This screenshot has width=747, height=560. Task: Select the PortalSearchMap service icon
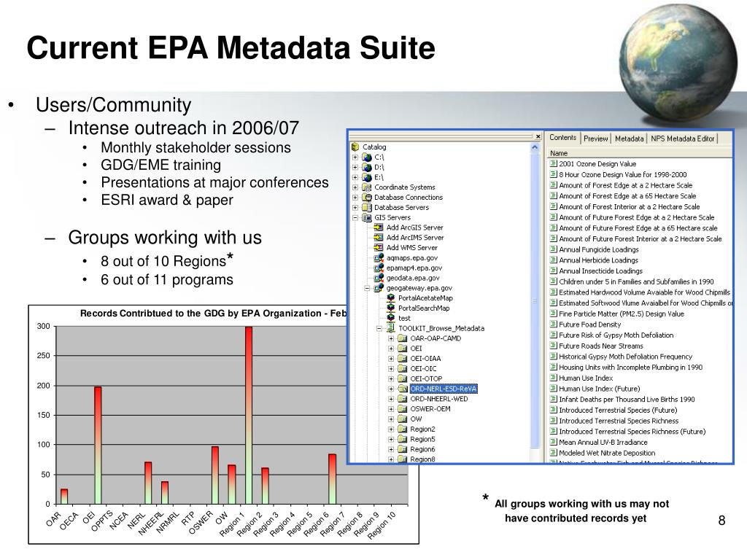point(391,308)
